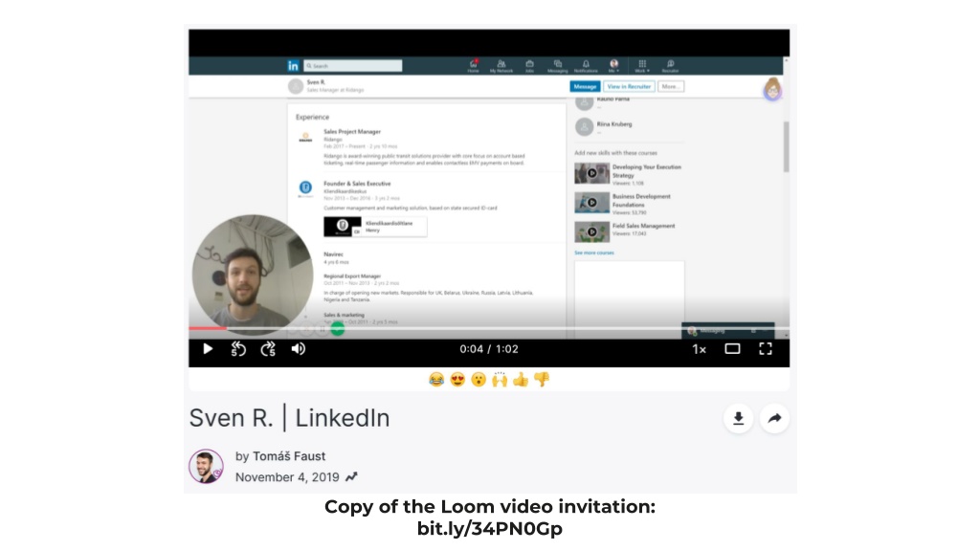Play the Field Sales Management course thumbnail

click(x=591, y=231)
